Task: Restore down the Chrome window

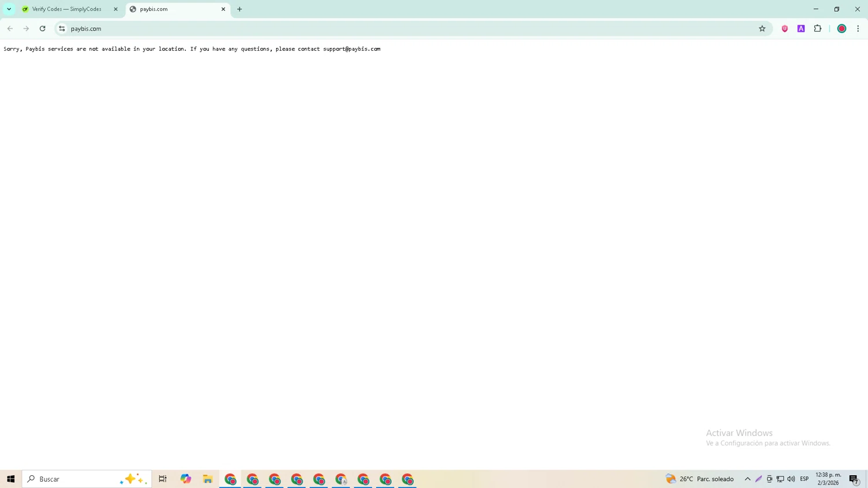Action: [x=837, y=9]
